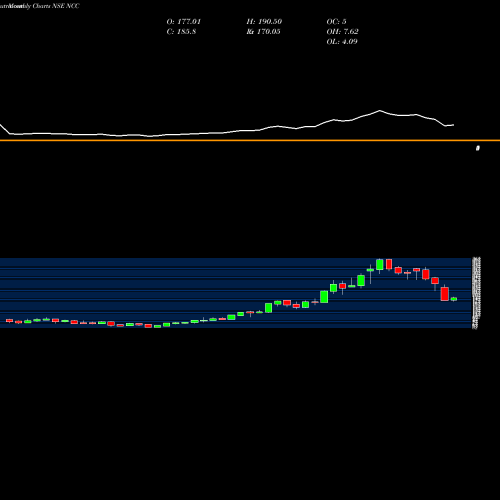Viewport: 500px width, 500px height.
Task: Select the close value 'C: 185.8'
Action: click(181, 32)
